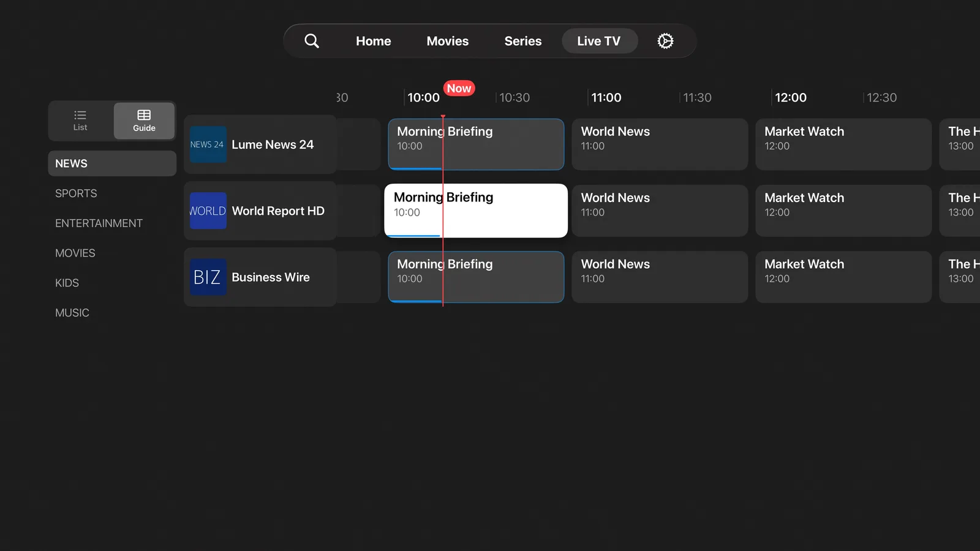Open World News 11:00 on World Report HD
980x551 pixels.
coord(660,211)
